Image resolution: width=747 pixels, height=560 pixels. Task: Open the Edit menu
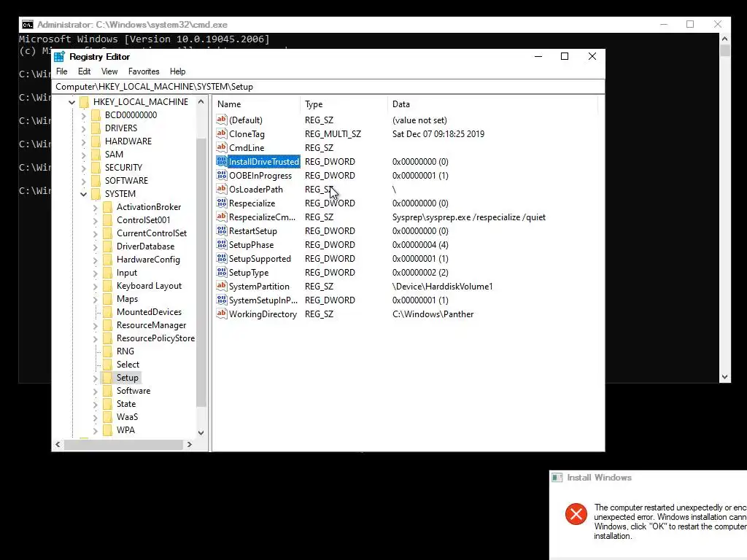pyautogui.click(x=85, y=71)
